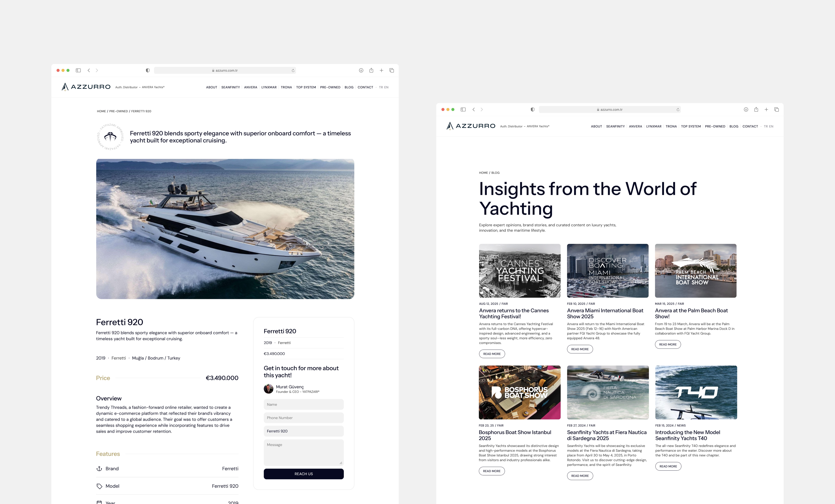The image size is (835, 504).
Task: Click the sidebar toggle icon in left browser
Action: pyautogui.click(x=78, y=70)
